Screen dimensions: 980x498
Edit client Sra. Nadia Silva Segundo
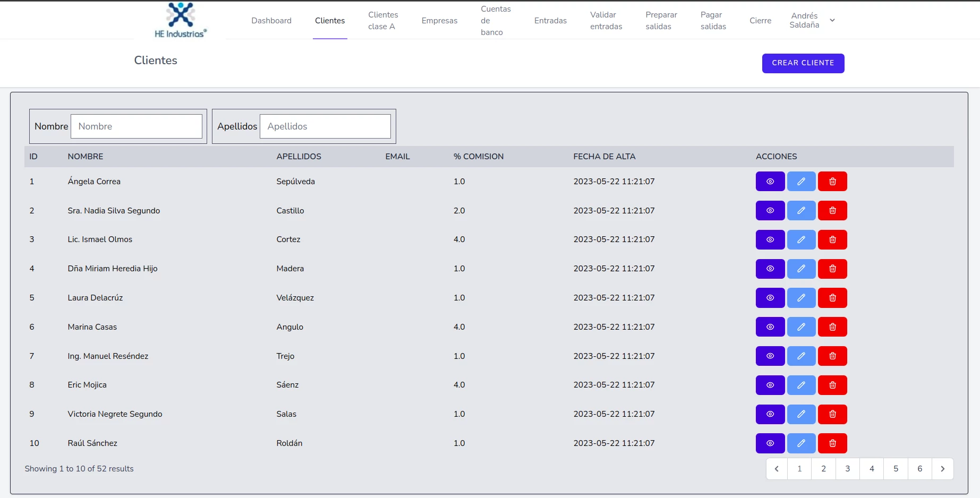coord(801,211)
